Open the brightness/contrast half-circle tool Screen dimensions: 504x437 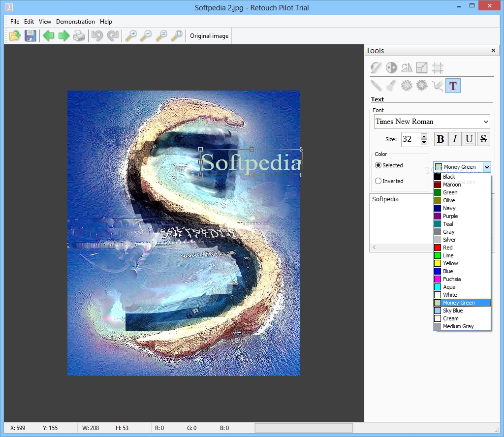click(391, 67)
